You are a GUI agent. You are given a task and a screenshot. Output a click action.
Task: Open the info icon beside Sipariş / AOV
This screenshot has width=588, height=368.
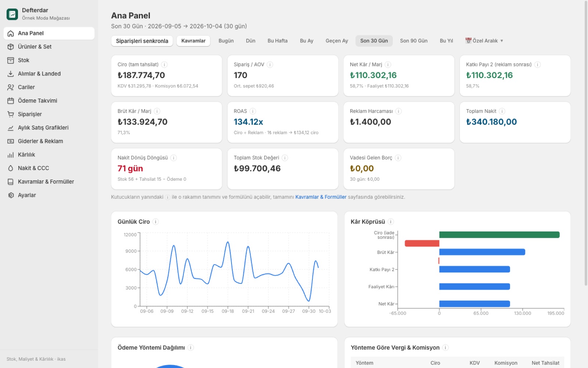270,64
